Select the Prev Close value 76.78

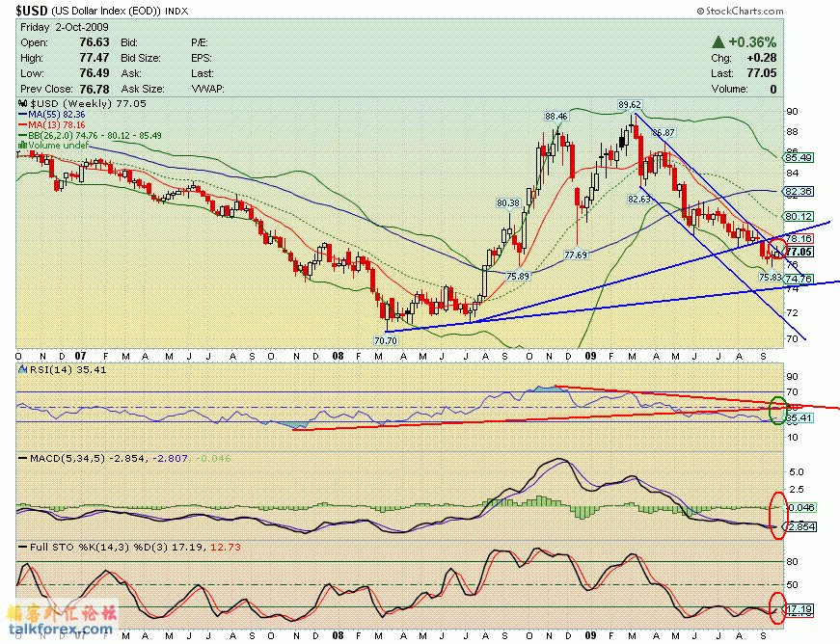point(95,89)
